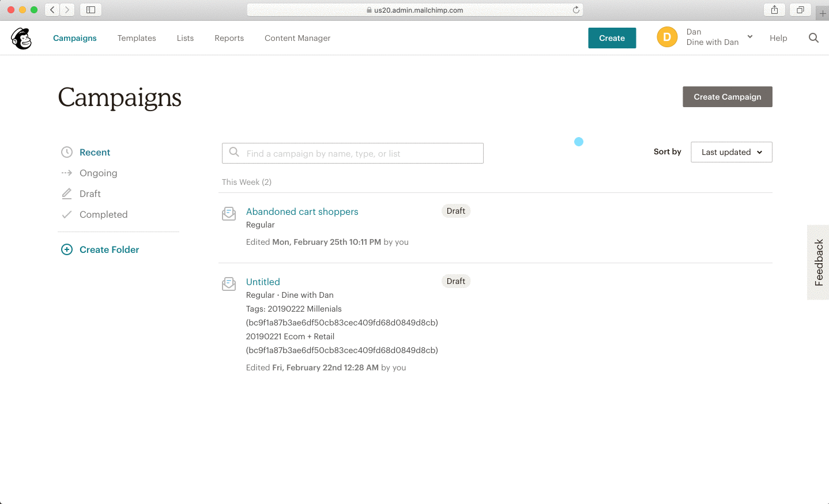Open Content Manager in the navigation
Image resolution: width=829 pixels, height=504 pixels.
297,38
